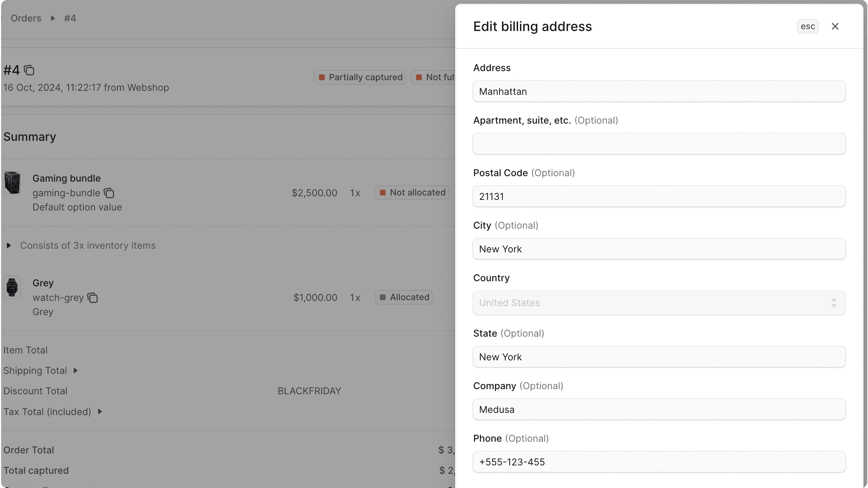Screen dimensions: 868x488
Task: Close the Edit billing address panel
Action: 835,26
